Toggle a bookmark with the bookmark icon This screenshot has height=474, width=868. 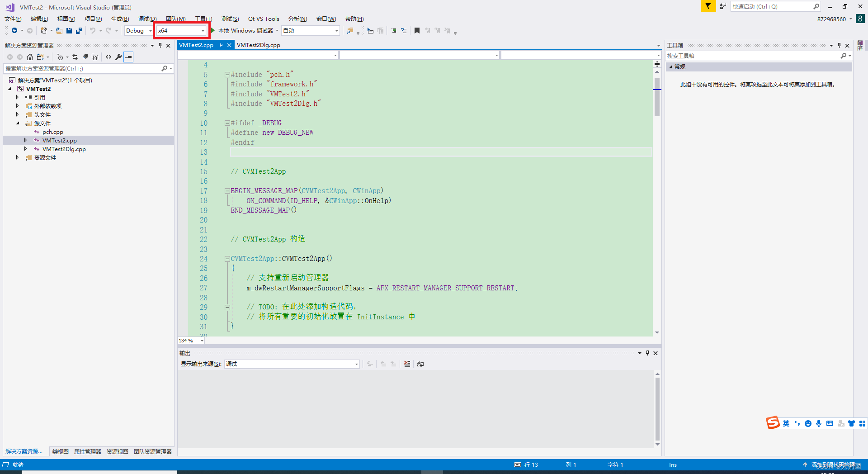pos(417,31)
